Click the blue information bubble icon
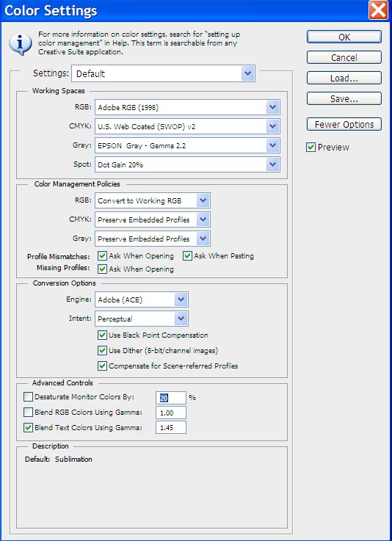 (x=21, y=43)
